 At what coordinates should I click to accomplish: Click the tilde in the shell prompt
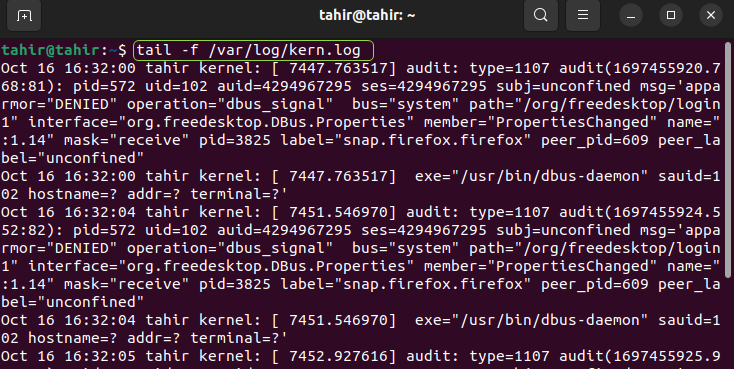(x=113, y=50)
